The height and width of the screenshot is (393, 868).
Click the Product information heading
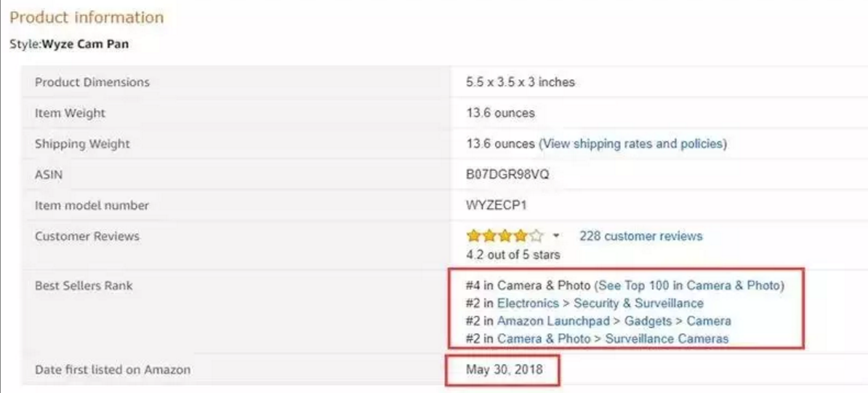pos(87,17)
